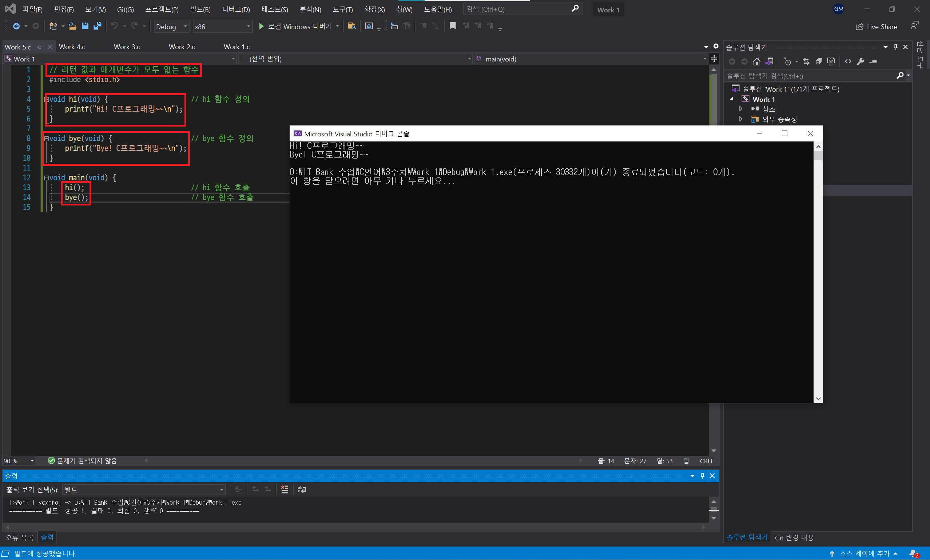Click the Live Share button

[x=877, y=27]
